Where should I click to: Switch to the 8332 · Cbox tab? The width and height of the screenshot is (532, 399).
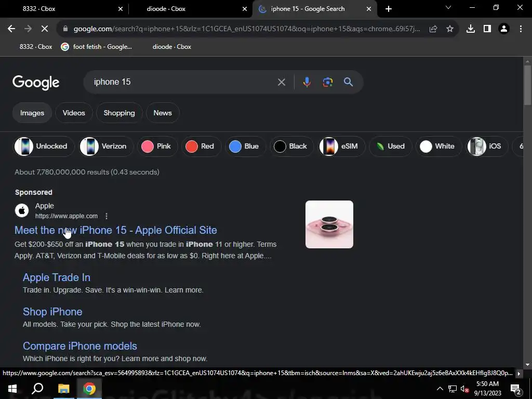point(64,9)
